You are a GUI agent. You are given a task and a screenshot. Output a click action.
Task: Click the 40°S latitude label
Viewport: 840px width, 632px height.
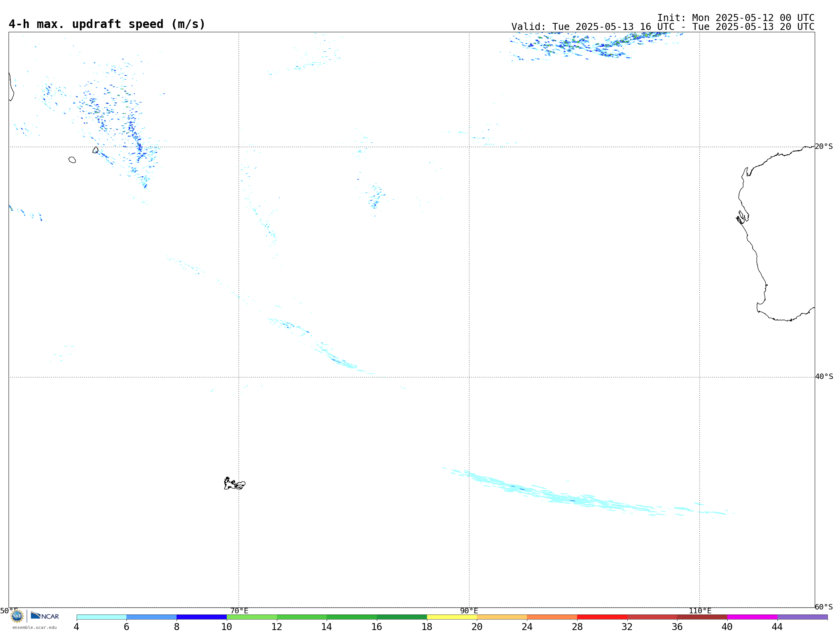coord(824,377)
